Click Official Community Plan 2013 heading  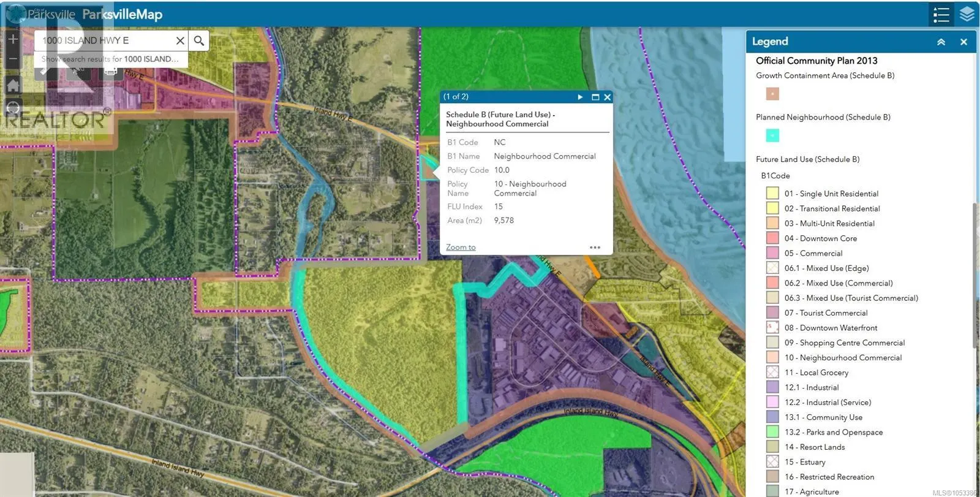(x=816, y=61)
